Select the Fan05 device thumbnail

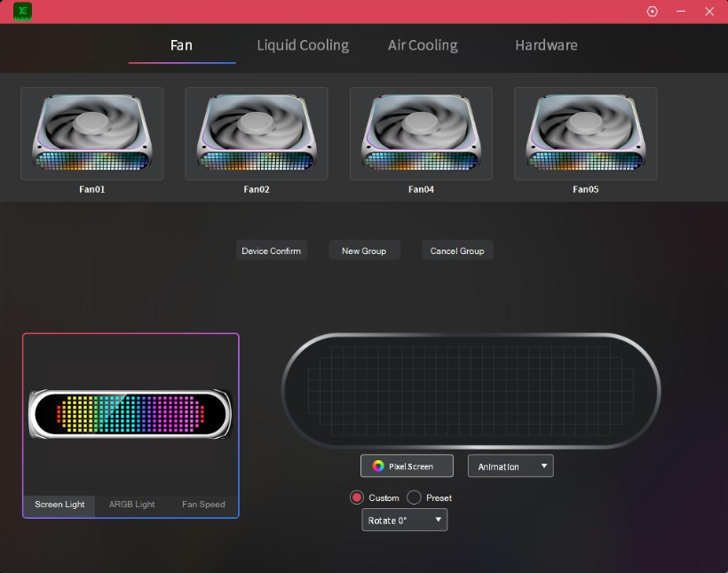pyautogui.click(x=585, y=133)
